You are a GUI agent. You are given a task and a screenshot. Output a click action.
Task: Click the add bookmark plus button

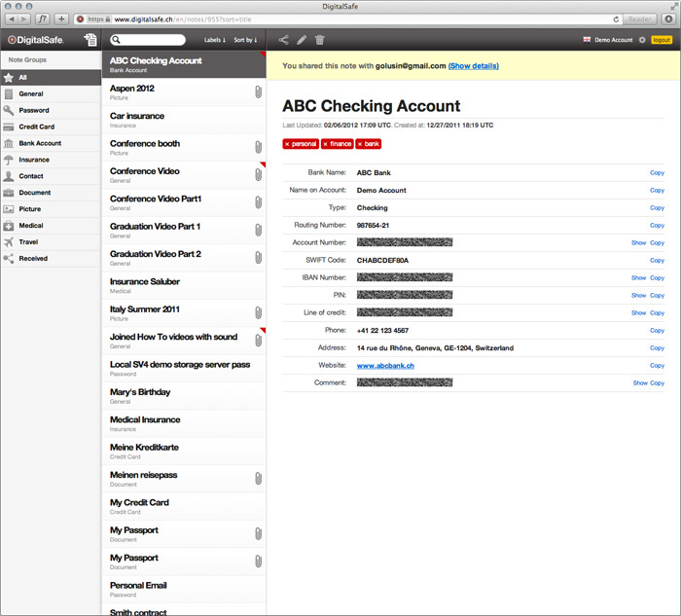[x=61, y=19]
